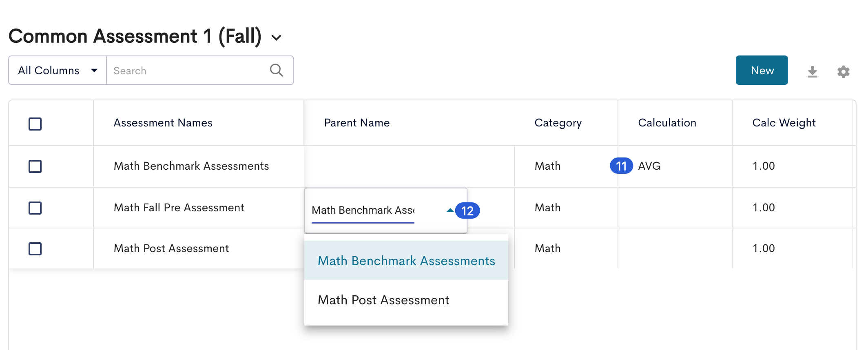Click the blue badge numbered 11
The height and width of the screenshot is (350, 868).
point(621,166)
